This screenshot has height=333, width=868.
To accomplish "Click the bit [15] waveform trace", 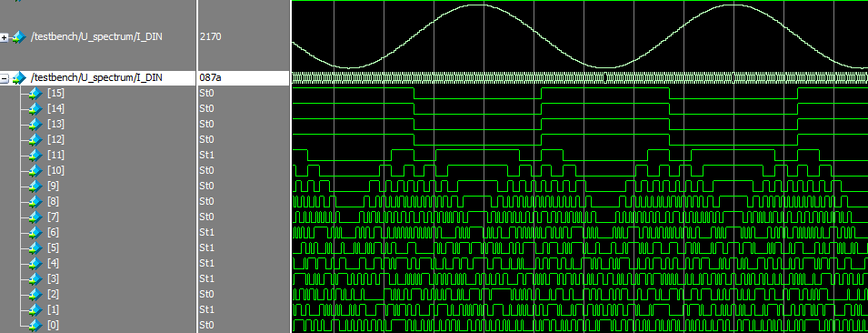I will [579, 93].
